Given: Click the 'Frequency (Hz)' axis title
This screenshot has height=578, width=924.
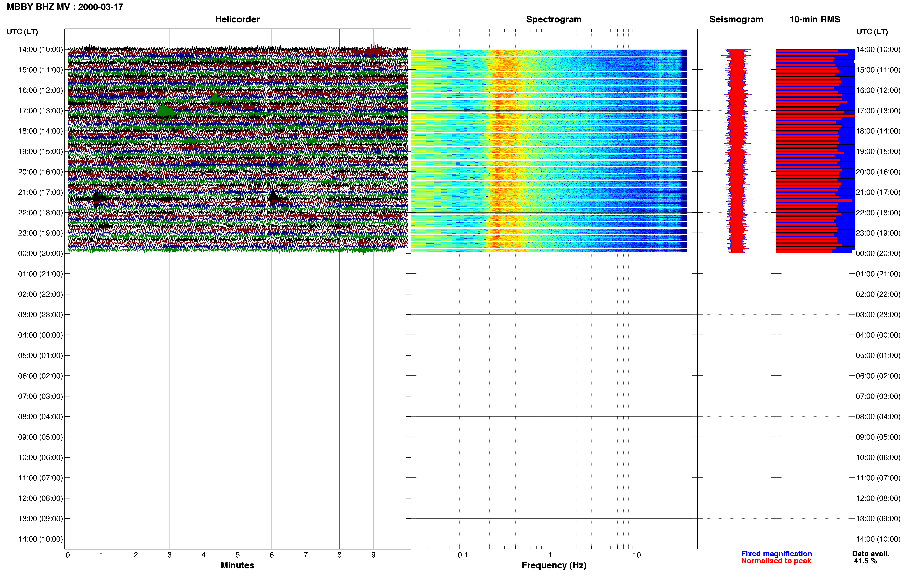Looking at the screenshot, I should (554, 565).
